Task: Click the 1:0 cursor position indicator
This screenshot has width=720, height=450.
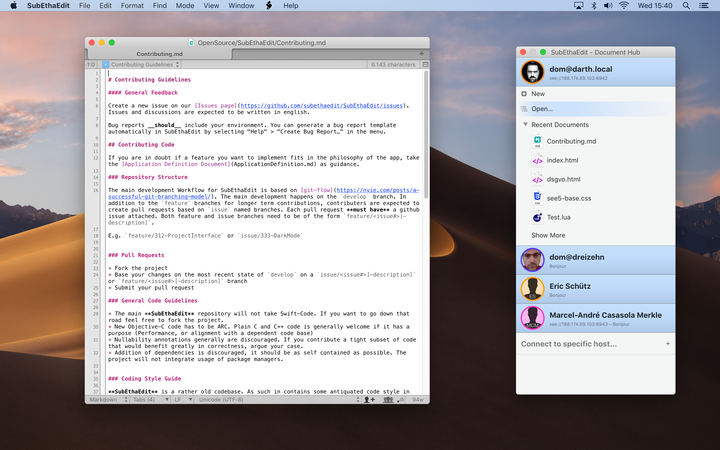Action: point(91,65)
